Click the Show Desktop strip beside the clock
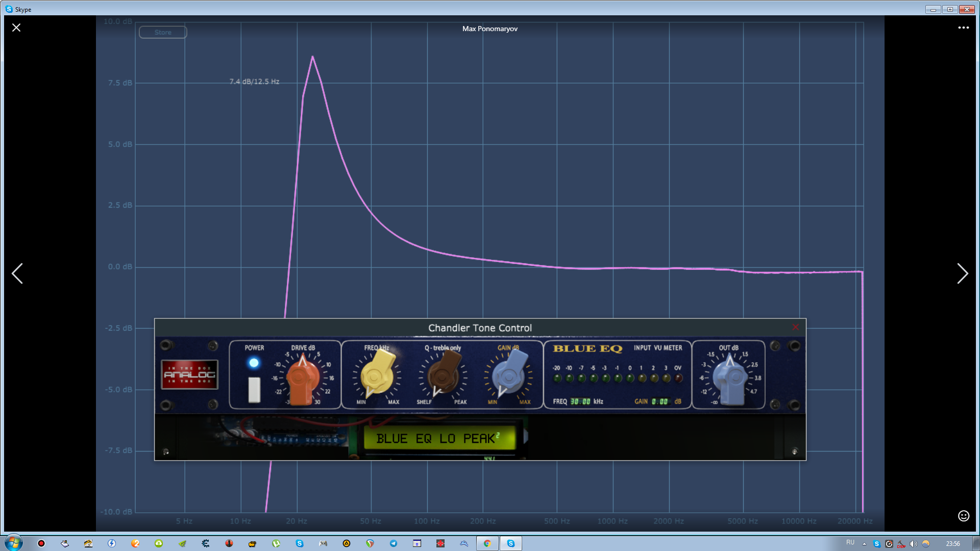This screenshot has height=551, width=980. (975, 543)
